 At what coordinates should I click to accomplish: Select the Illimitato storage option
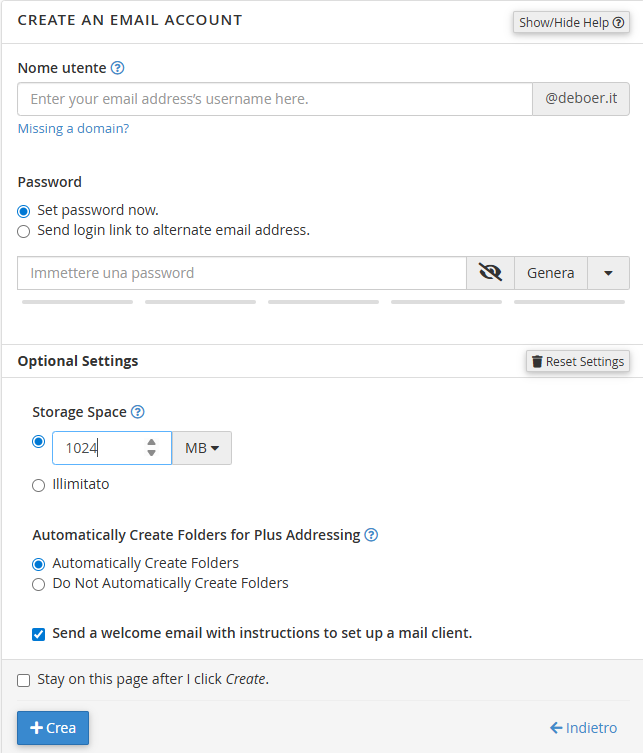[39, 485]
